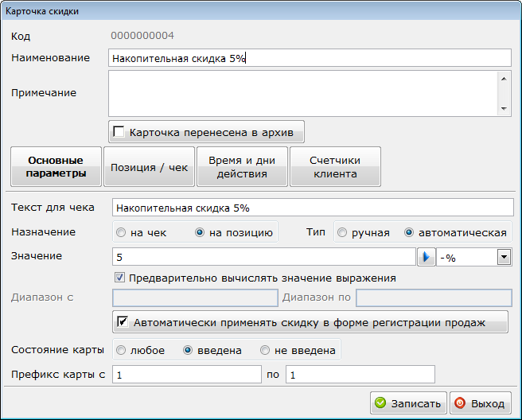Click Примечание scrollbar down arrow
Image resolution: width=522 pixels, height=420 pixels.
(504, 108)
